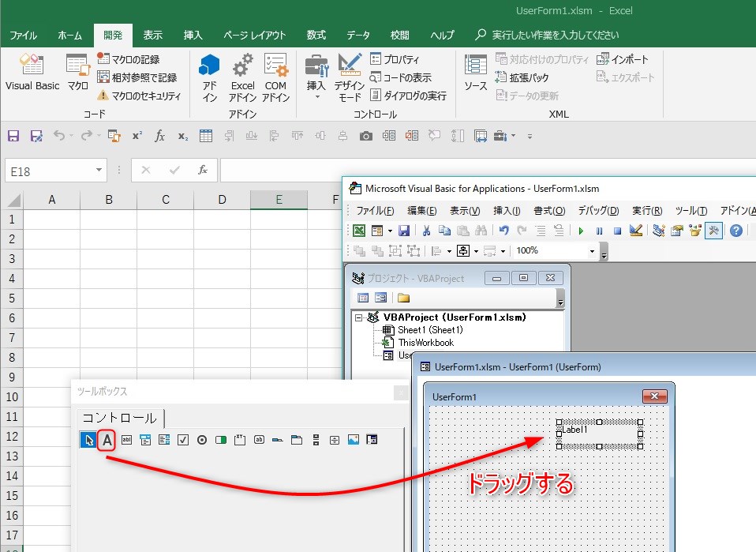Click the Excel アドイン gear icon
756x552 pixels.
point(242,77)
